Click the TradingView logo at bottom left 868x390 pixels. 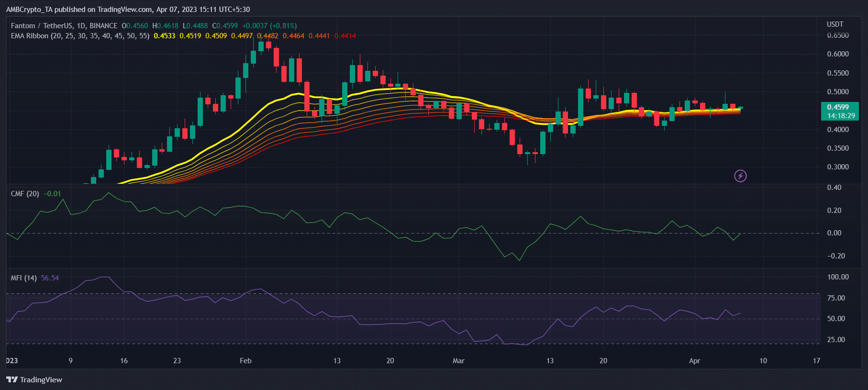34,379
